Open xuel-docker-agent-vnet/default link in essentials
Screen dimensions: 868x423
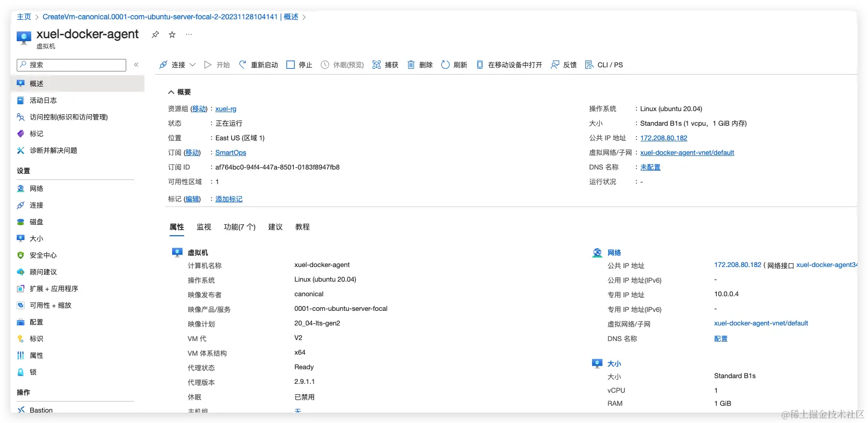tap(687, 152)
